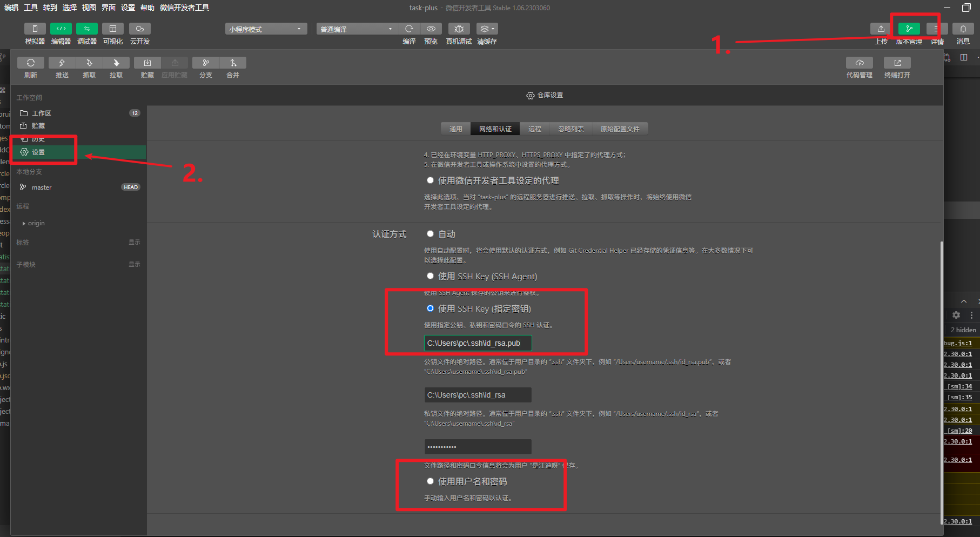Screen dimensions: 980x537
Task: Toggle the 模拟器 simulator panel icon
Action: pyautogui.click(x=35, y=29)
